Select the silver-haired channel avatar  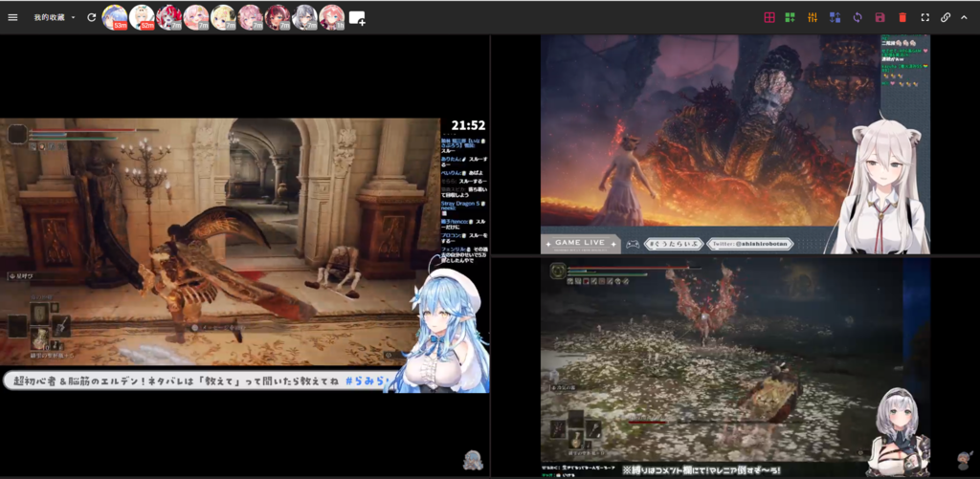305,17
